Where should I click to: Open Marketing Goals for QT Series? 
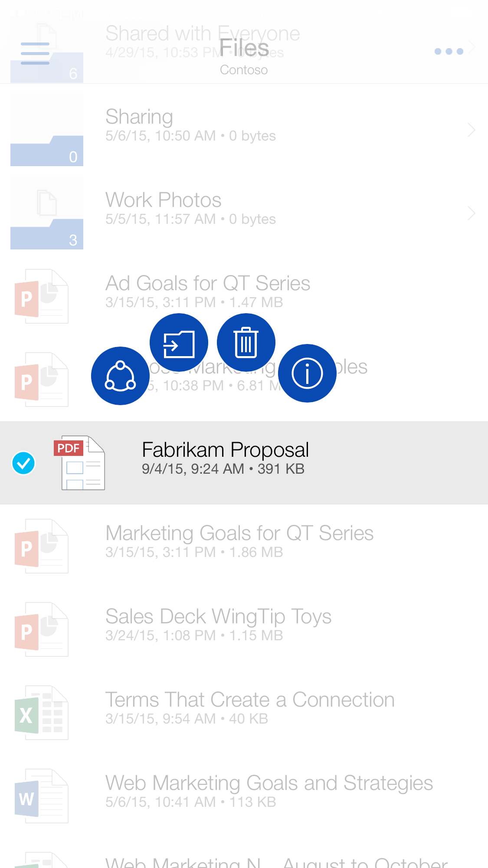pyautogui.click(x=239, y=541)
